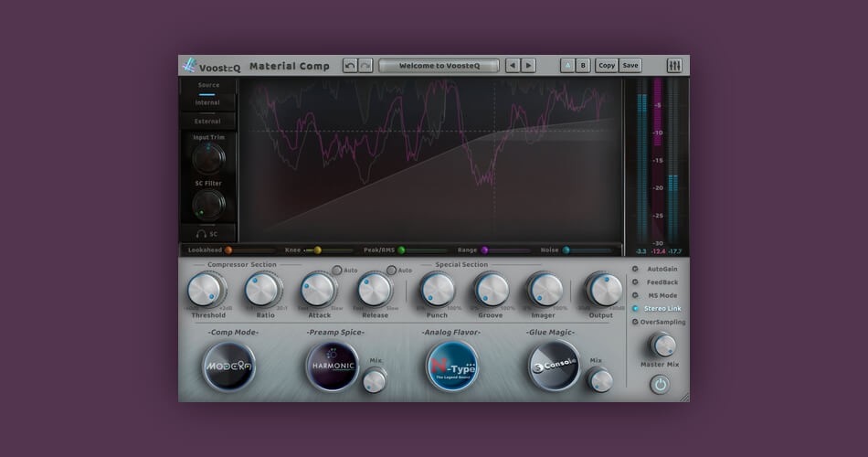
Task: Click the Punch knob
Action: [437, 290]
